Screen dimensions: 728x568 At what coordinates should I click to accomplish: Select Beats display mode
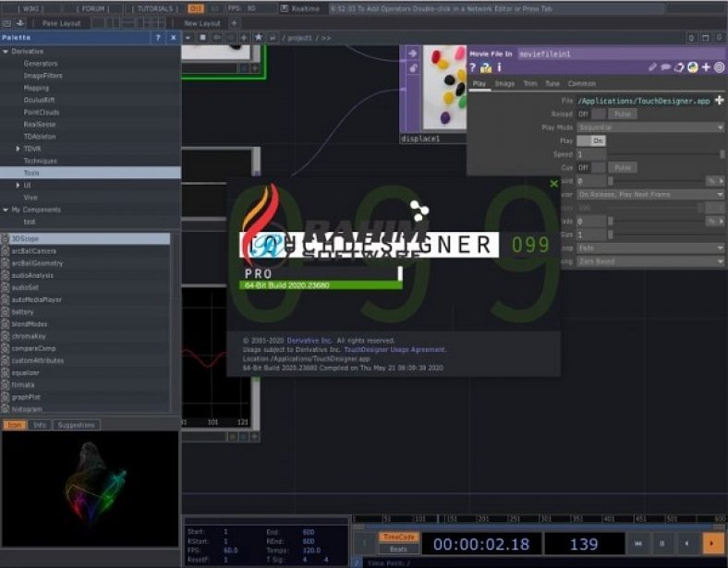(399, 550)
